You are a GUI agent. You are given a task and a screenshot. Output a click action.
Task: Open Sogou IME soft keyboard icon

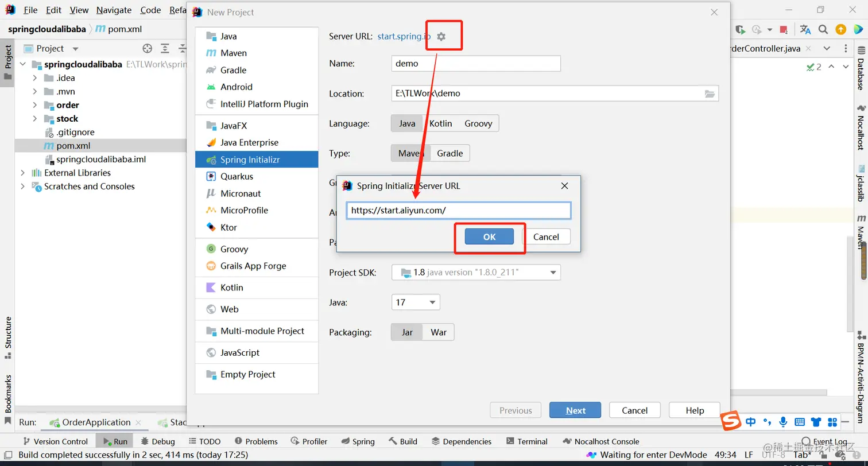tap(799, 422)
